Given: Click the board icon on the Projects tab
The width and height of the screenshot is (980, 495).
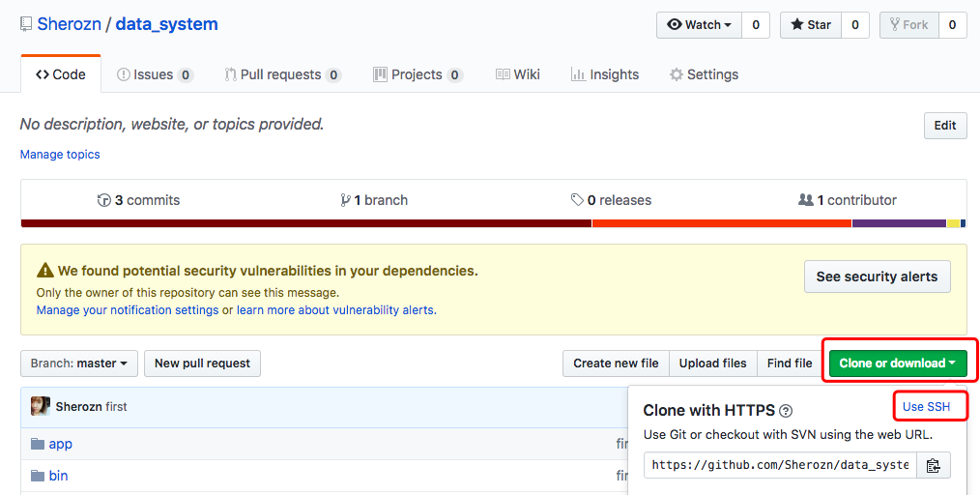Looking at the screenshot, I should click(380, 74).
